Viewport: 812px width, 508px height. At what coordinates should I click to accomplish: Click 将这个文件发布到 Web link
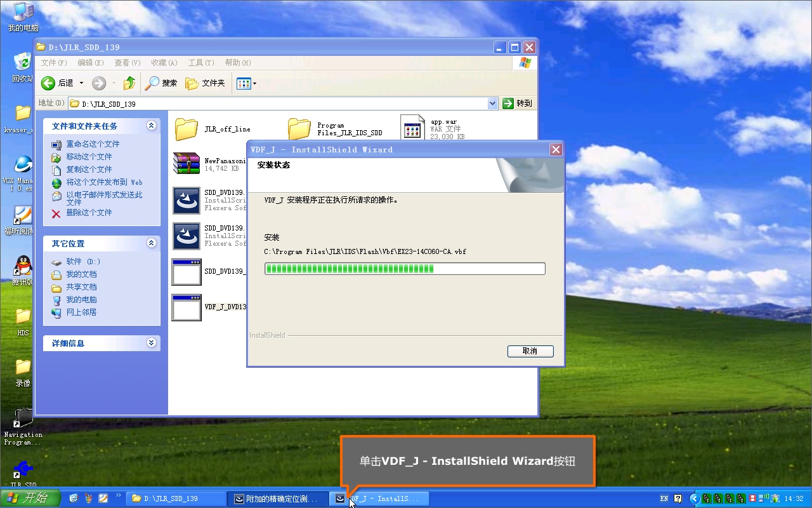coord(105,182)
